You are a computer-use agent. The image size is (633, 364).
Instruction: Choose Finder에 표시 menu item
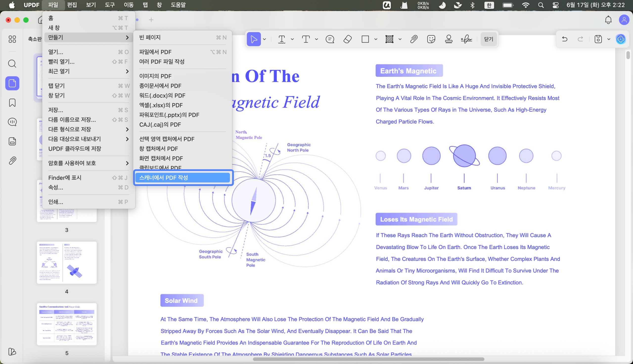[89, 178]
